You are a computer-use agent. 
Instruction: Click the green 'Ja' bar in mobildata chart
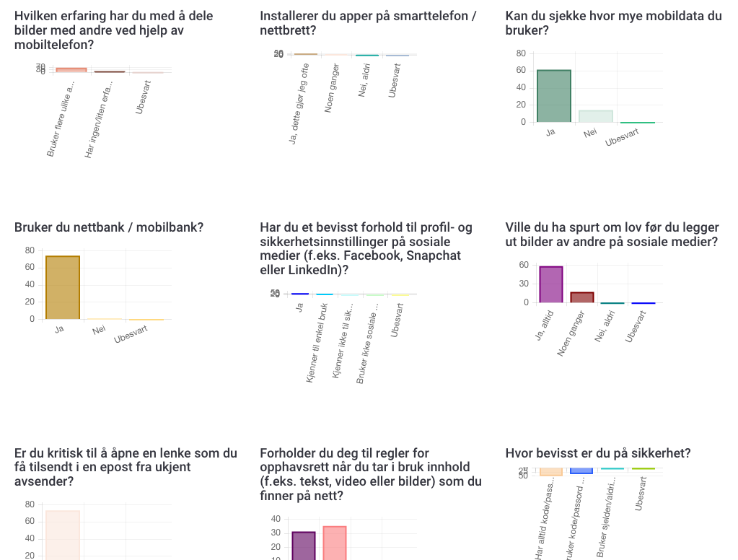(553, 96)
